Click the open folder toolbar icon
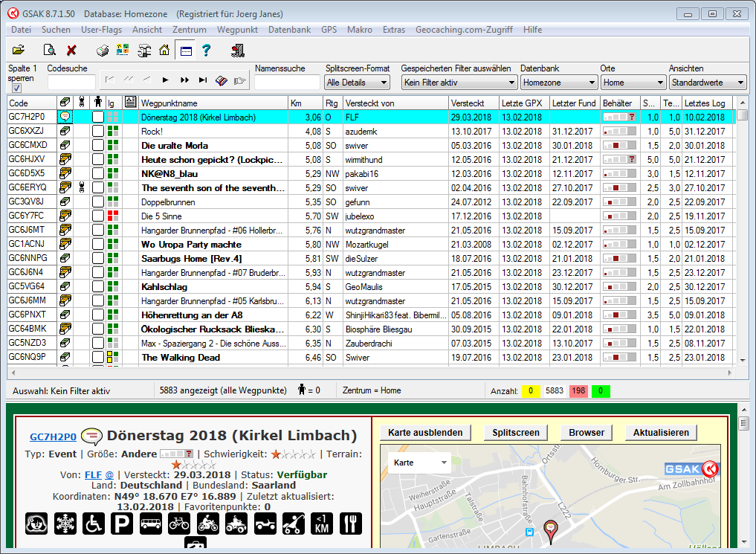This screenshot has height=554, width=756. pyautogui.click(x=19, y=50)
